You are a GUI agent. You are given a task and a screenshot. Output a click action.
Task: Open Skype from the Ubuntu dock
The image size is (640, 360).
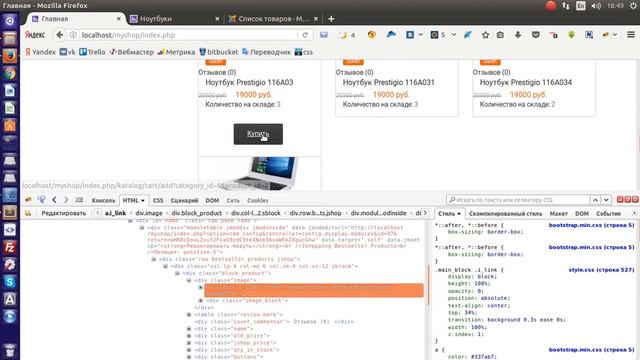10,282
